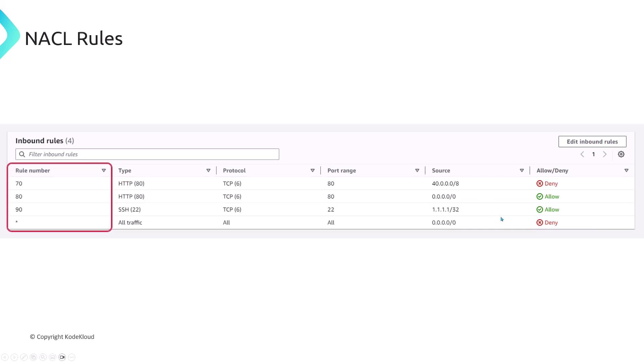Click the previous slide arrow icon
644x362 pixels.
tap(5, 357)
